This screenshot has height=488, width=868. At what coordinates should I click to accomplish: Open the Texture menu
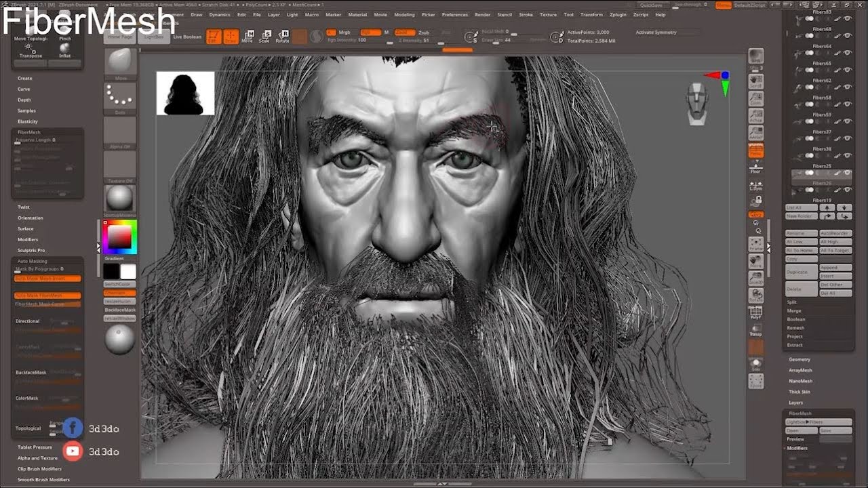(x=548, y=14)
